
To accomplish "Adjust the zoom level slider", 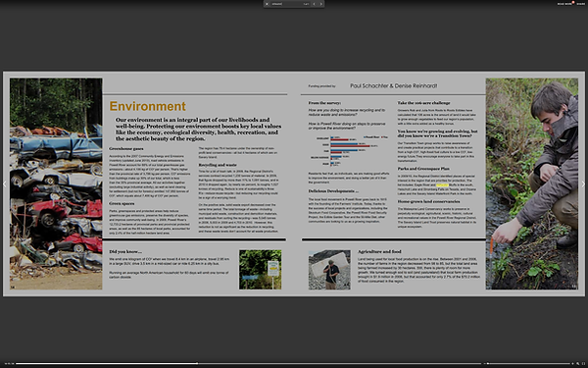I will tap(529, 363).
